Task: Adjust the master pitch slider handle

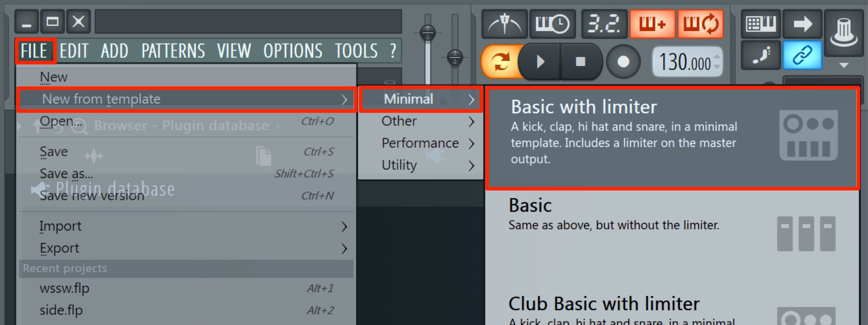Action: [455, 57]
